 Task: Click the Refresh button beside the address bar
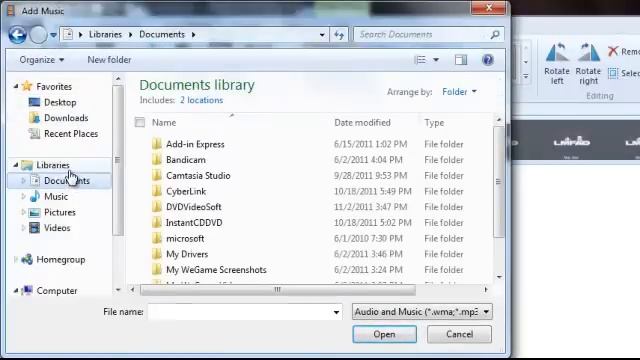(339, 35)
